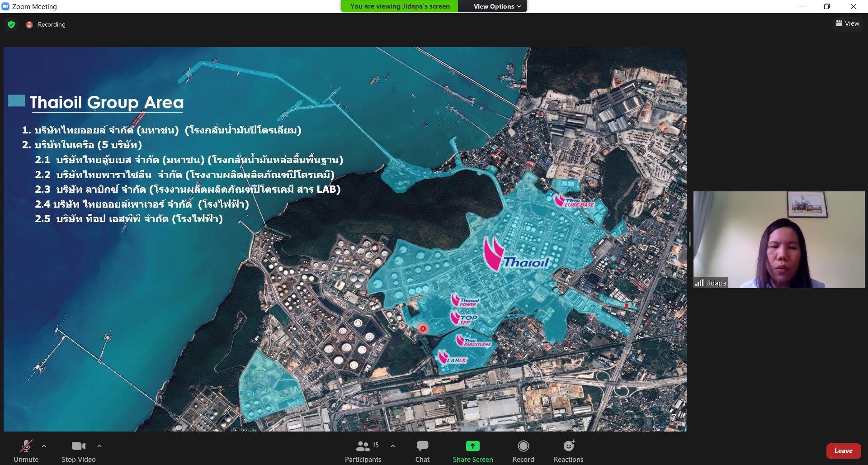This screenshot has height=465, width=868.
Task: Open the Participants panel
Action: (363, 451)
